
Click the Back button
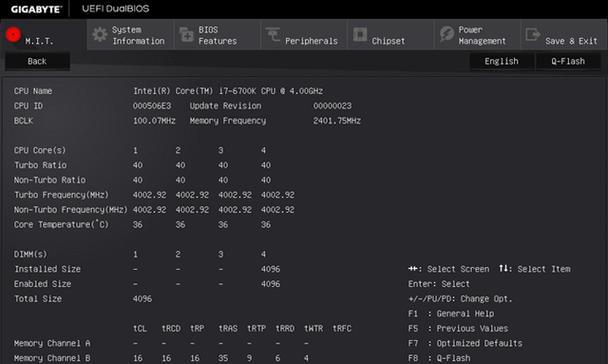(37, 61)
